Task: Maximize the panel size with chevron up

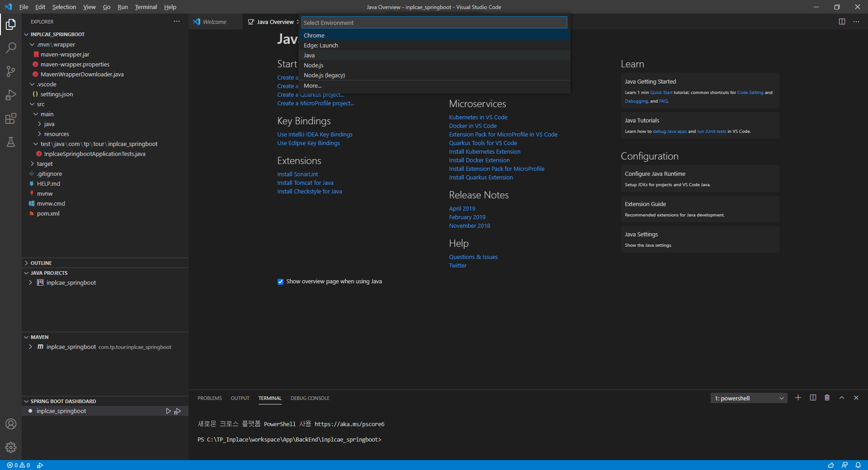Action: 842,398
